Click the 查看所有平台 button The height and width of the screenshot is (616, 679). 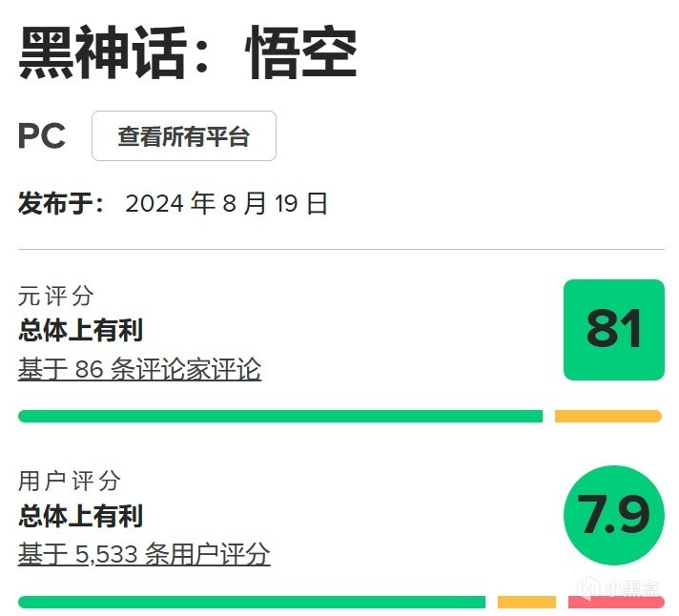pyautogui.click(x=184, y=136)
